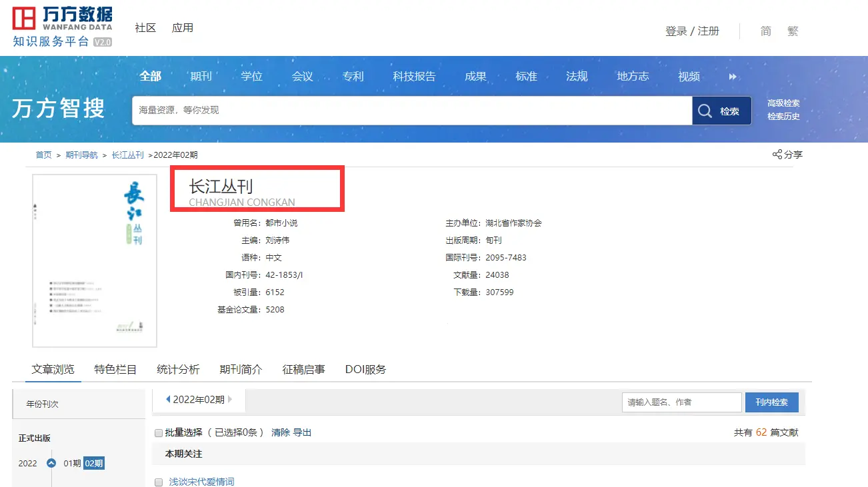Click 下载量 value 307599

click(x=500, y=292)
